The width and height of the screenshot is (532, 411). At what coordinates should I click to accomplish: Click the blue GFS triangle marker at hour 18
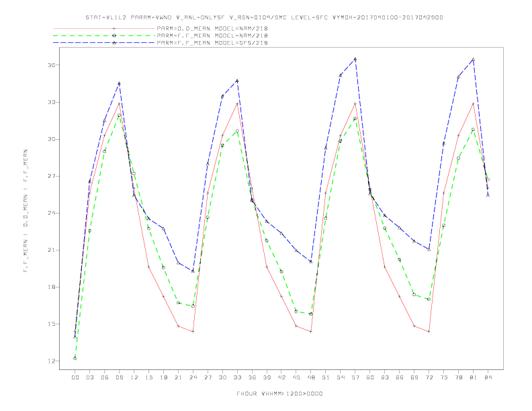[163, 229]
